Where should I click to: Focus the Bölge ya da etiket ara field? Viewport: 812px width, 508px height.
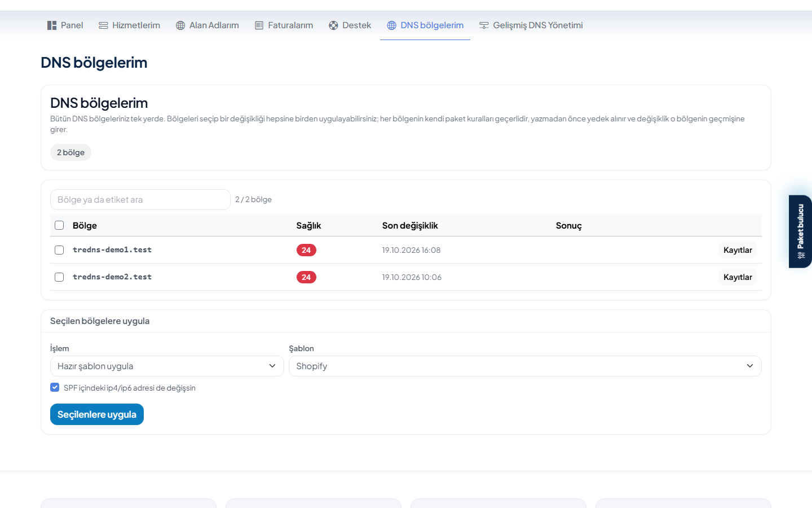[x=140, y=199]
